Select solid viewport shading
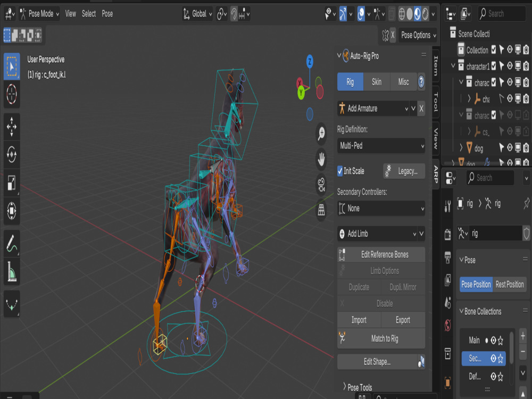532x399 pixels. [410, 14]
